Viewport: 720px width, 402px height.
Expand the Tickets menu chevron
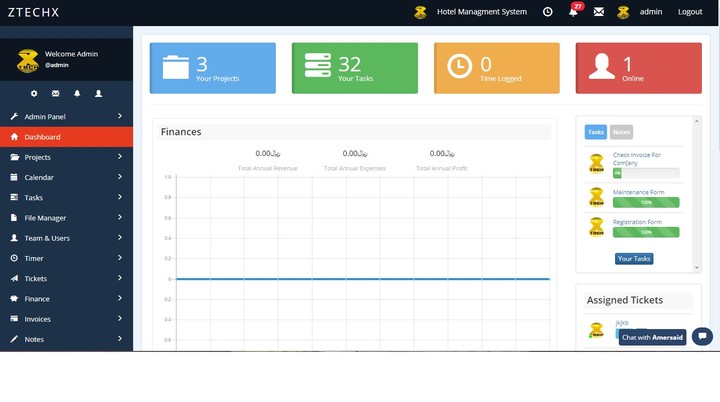[120, 277]
